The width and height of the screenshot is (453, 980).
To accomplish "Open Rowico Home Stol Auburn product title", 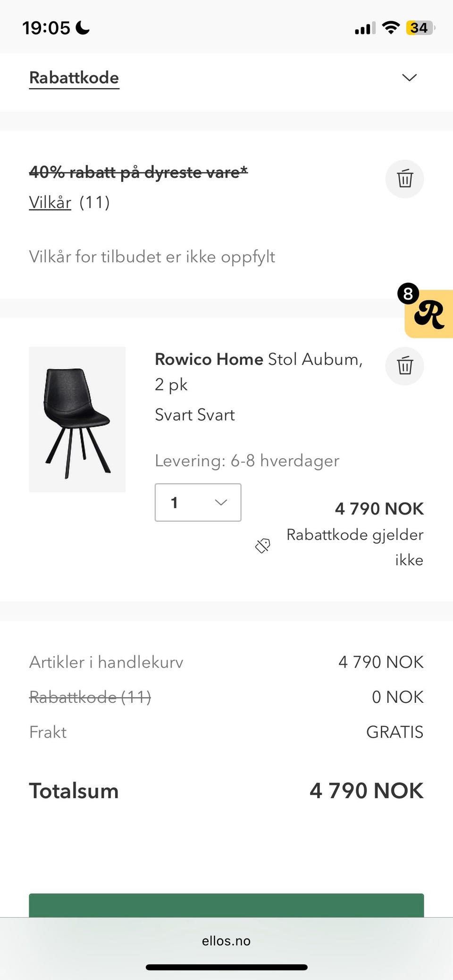I will pos(259,360).
